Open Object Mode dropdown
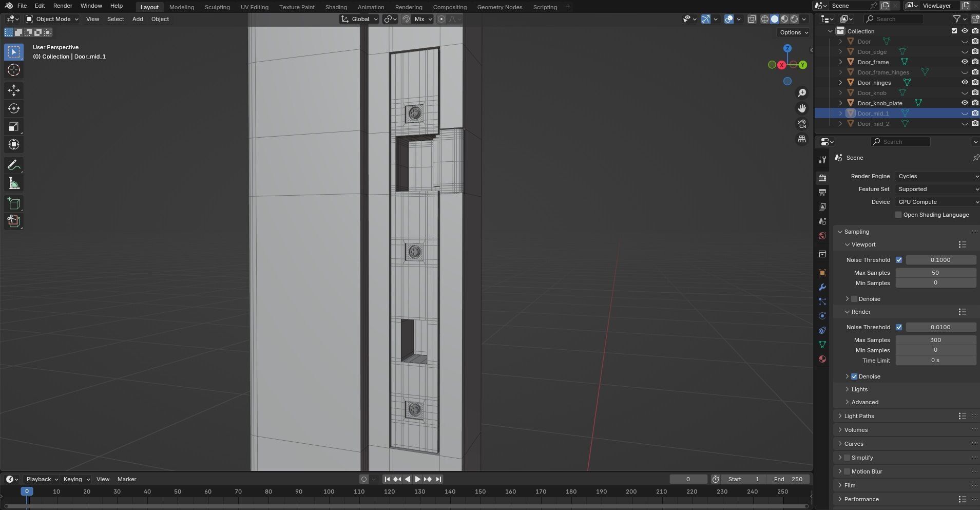The image size is (980, 510). (52, 19)
